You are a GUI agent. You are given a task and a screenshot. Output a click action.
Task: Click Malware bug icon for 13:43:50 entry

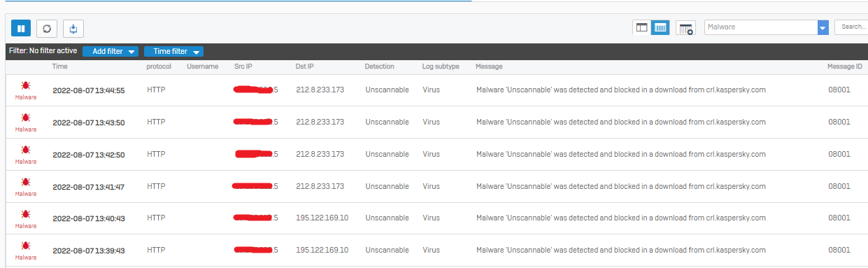tap(26, 122)
